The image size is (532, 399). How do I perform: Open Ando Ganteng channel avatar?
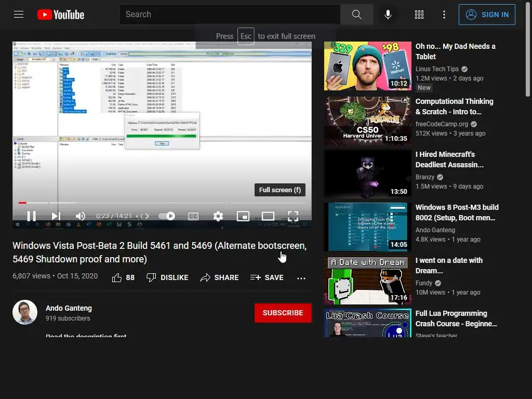pyautogui.click(x=25, y=312)
